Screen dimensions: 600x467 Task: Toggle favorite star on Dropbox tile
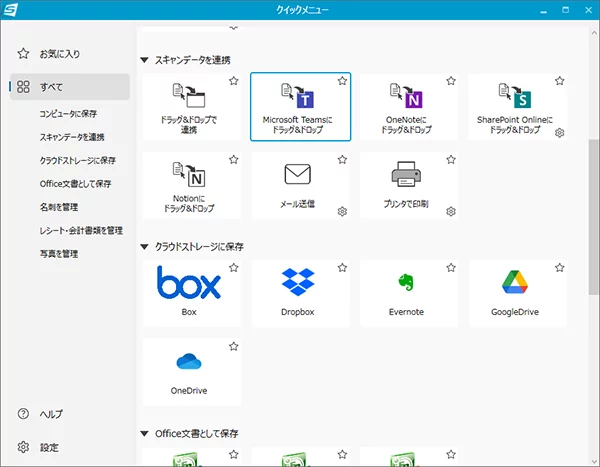pos(342,268)
